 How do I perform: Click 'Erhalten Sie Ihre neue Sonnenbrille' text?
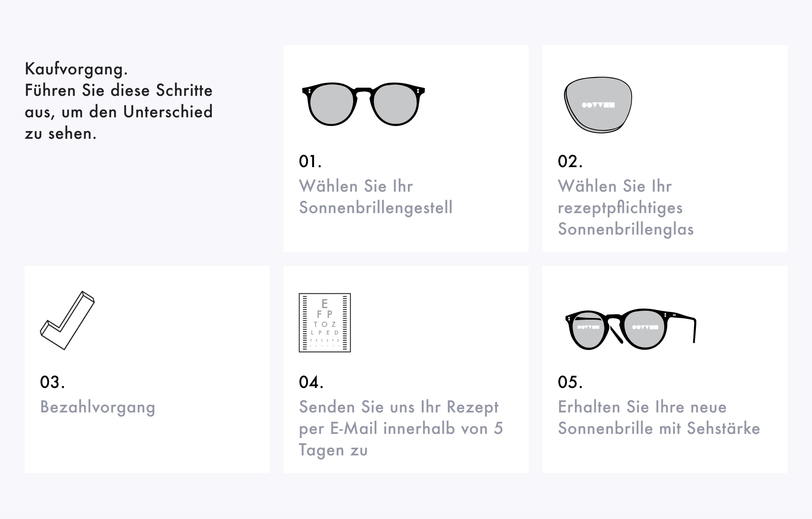642,418
